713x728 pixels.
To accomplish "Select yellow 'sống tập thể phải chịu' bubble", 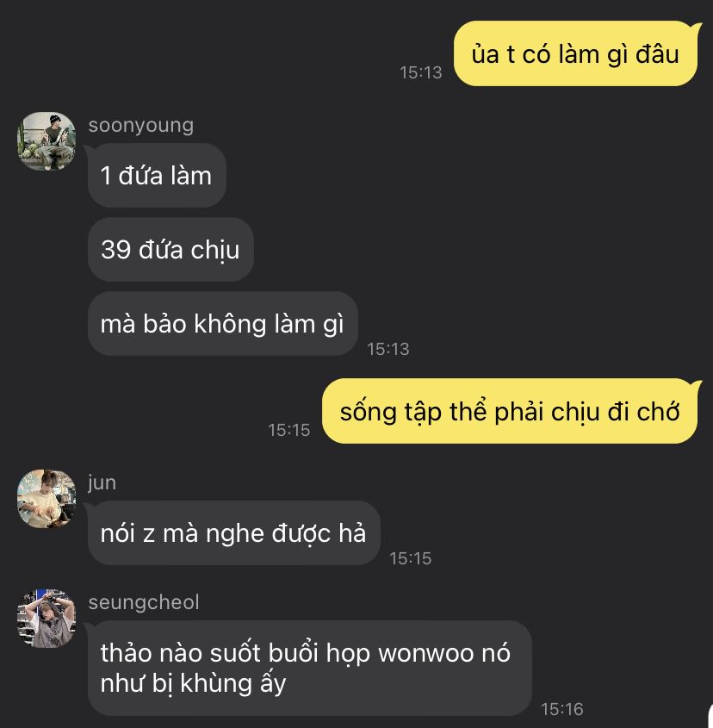I will [x=510, y=411].
